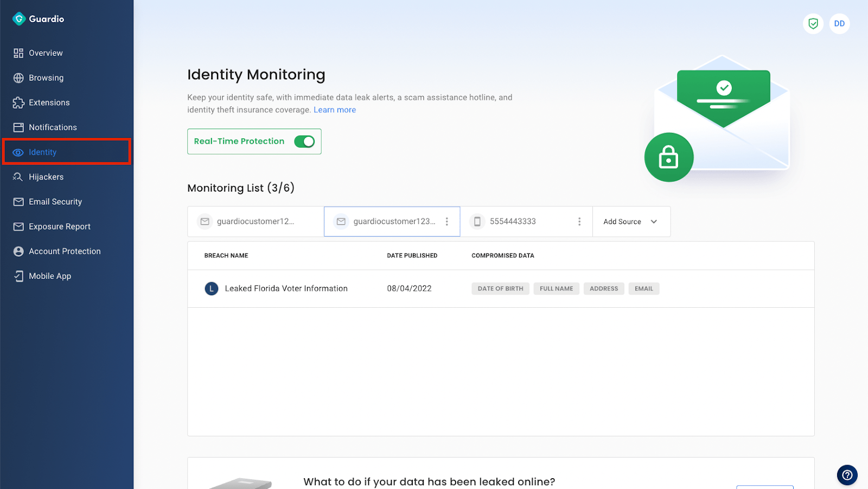The width and height of the screenshot is (868, 489).
Task: Open the Leaked Florida Voter Information breach
Action: click(x=286, y=288)
